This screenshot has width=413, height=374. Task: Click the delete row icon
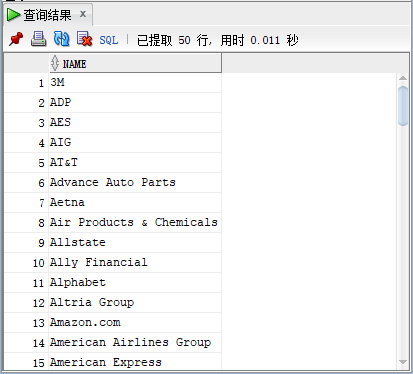pyautogui.click(x=84, y=39)
